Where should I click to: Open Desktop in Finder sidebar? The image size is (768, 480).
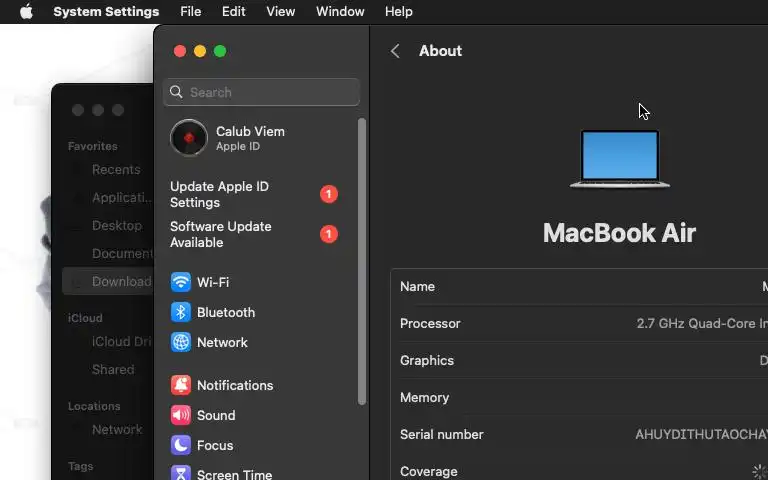tap(117, 225)
